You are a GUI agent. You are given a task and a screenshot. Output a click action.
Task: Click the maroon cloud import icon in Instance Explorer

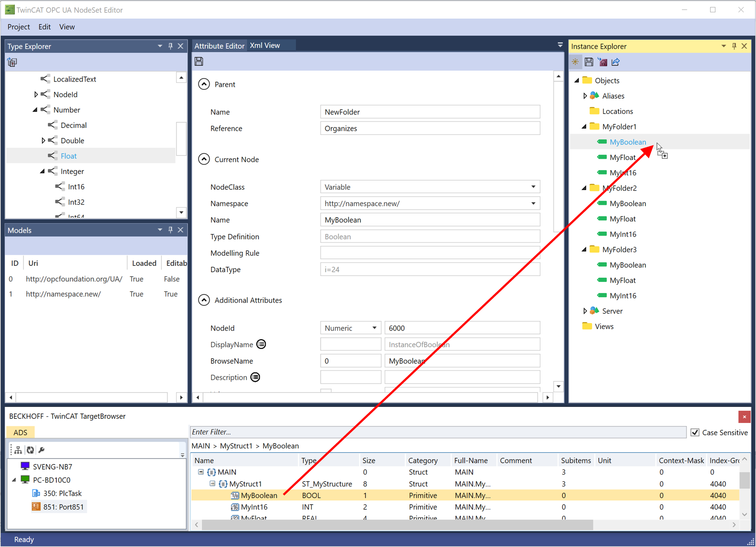point(602,62)
